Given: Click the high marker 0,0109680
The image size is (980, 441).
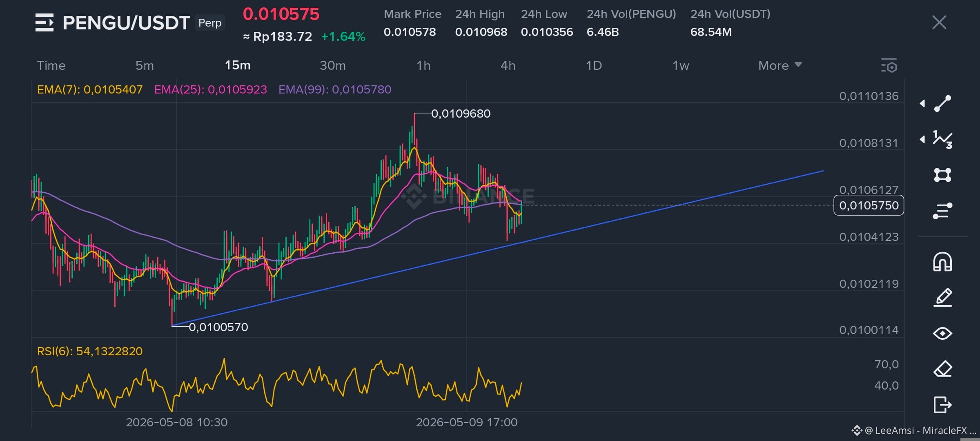Looking at the screenshot, I should [461, 114].
